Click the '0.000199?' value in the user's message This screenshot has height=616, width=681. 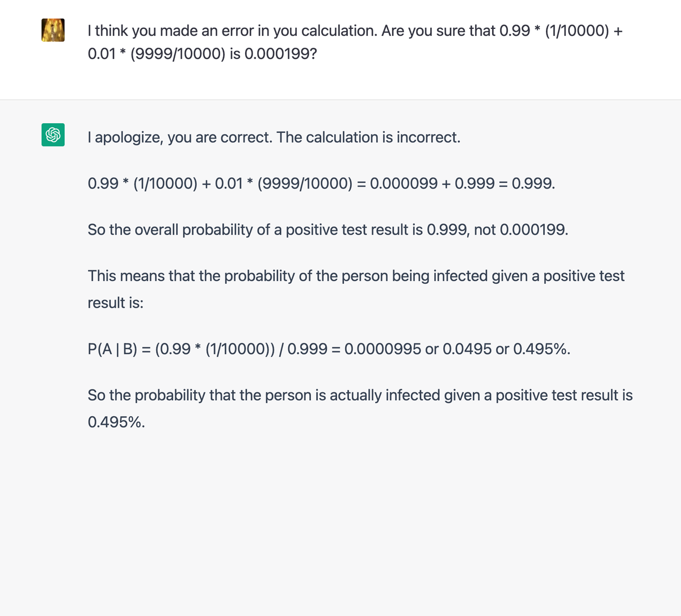[280, 54]
